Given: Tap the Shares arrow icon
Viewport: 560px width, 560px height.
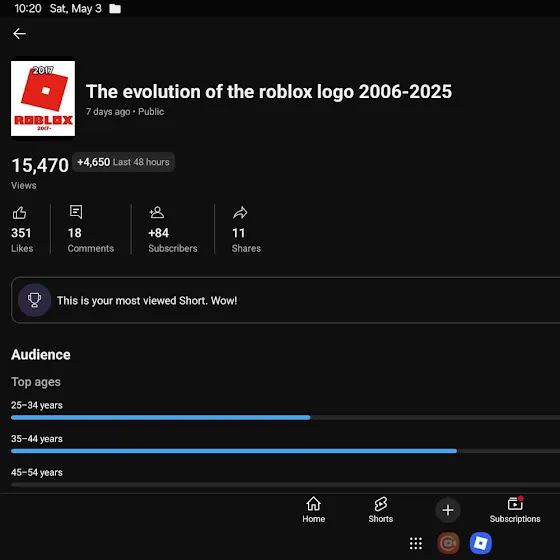Looking at the screenshot, I should [x=240, y=212].
